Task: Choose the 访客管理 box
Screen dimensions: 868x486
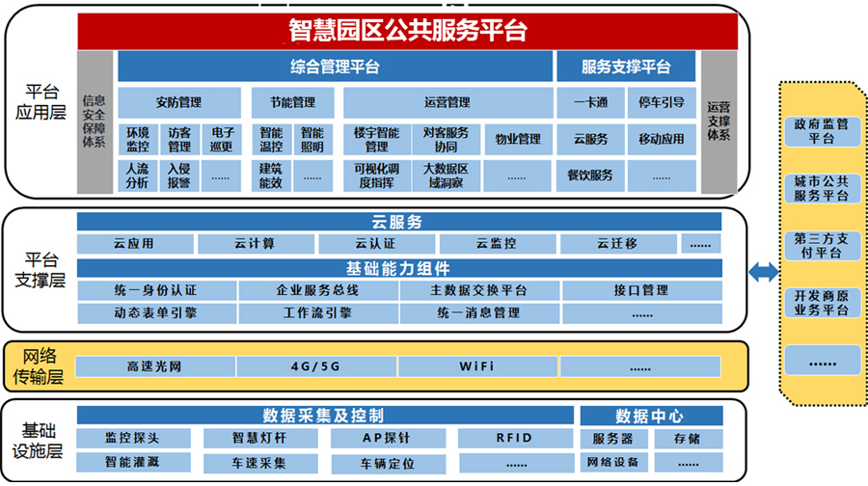Action: (x=179, y=139)
